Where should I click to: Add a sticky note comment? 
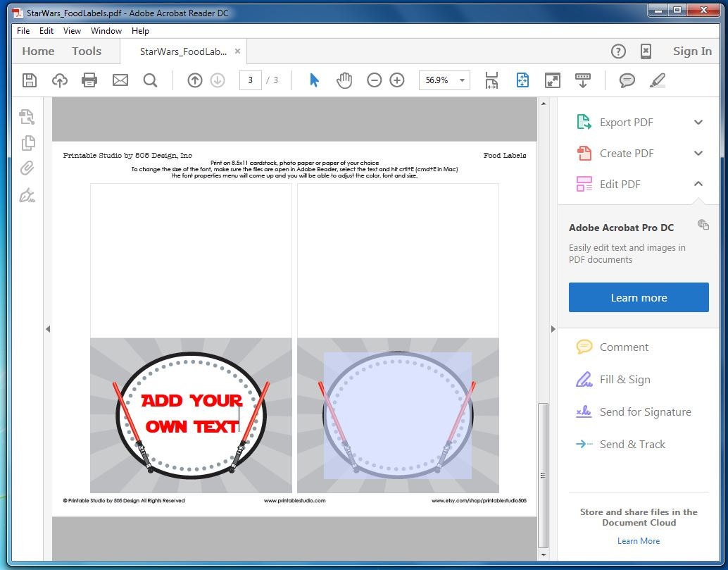click(x=627, y=80)
